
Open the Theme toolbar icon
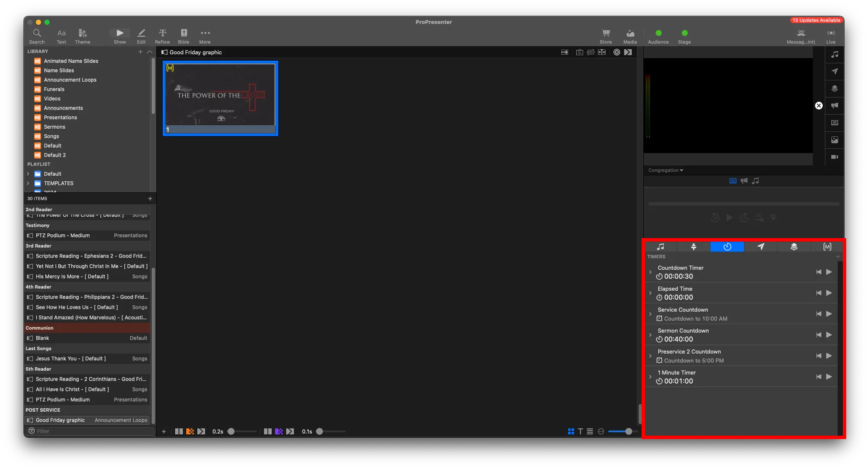tap(82, 33)
